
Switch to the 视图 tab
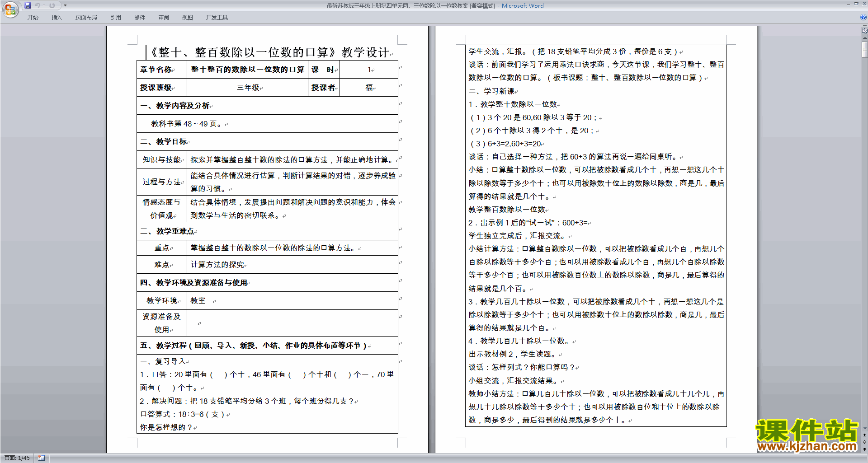[187, 18]
